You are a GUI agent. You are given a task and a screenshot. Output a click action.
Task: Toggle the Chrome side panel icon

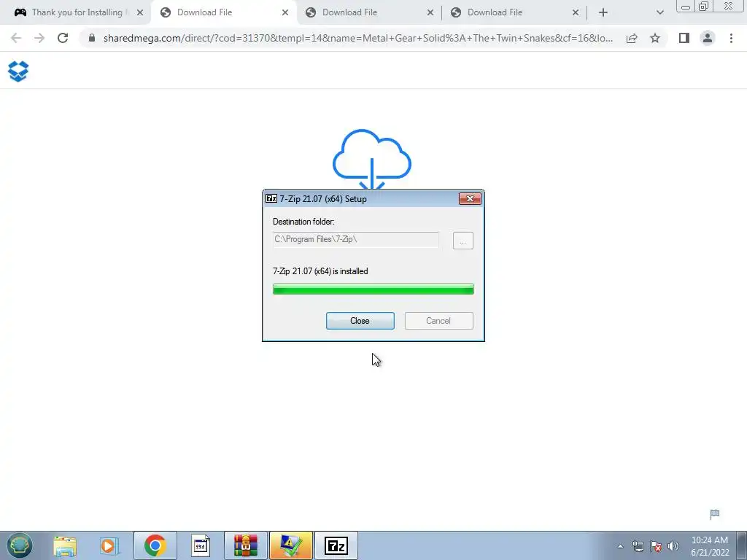click(684, 38)
